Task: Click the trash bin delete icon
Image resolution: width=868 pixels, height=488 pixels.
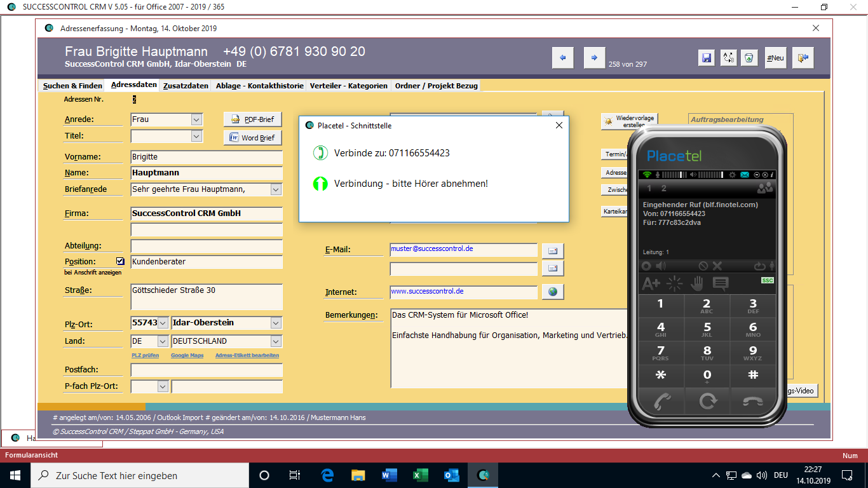Action: point(749,58)
